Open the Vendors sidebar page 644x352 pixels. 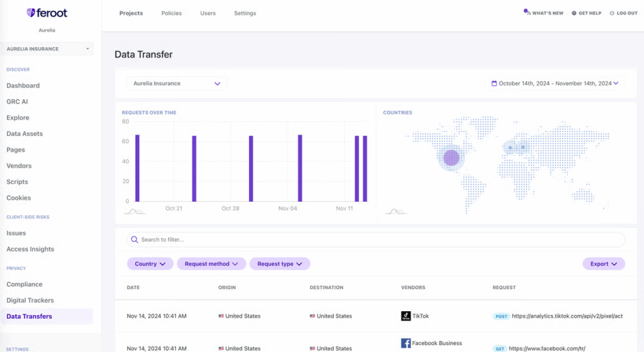coord(19,166)
